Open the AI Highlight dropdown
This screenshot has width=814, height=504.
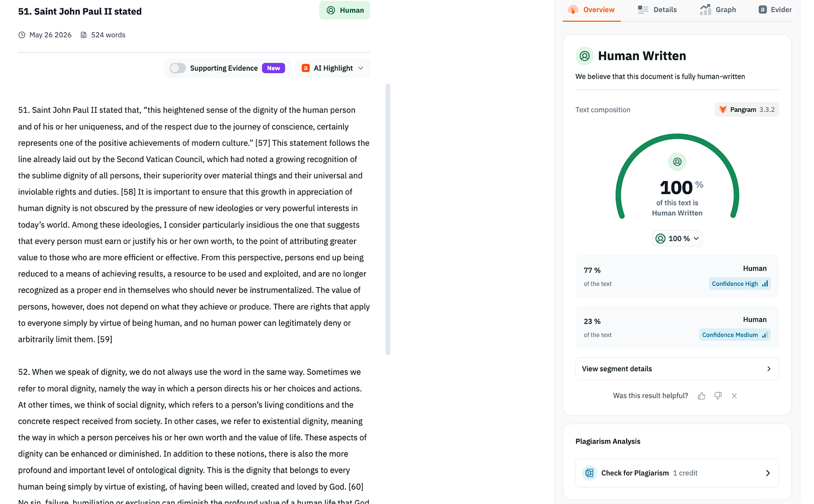333,68
